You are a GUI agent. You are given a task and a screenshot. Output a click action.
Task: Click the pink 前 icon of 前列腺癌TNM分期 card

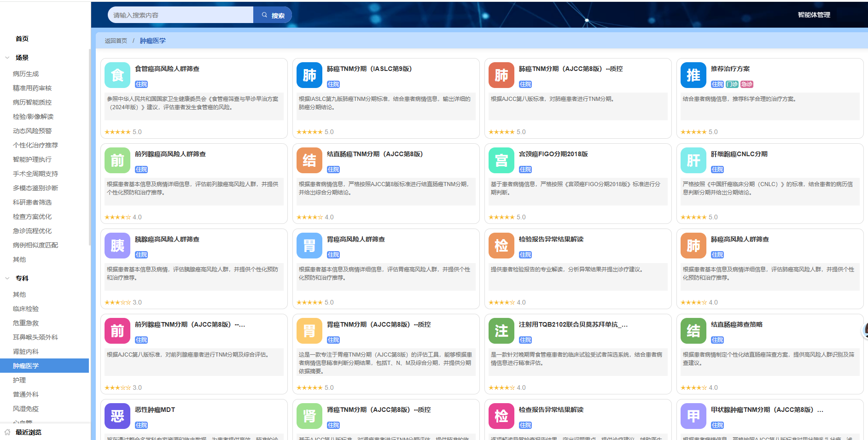tap(117, 331)
